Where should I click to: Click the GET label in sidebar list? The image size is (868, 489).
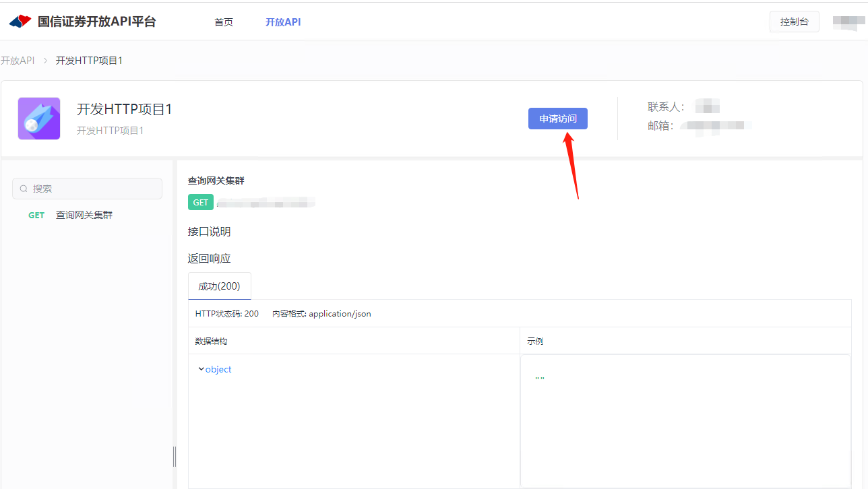(36, 216)
